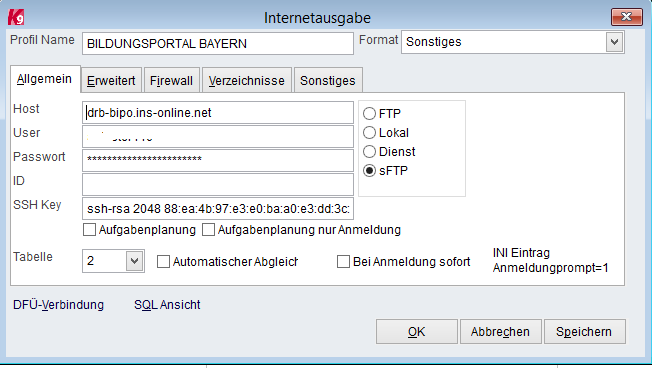Open the DFÜ-Verbindung link
This screenshot has width=652, height=368.
pyautogui.click(x=59, y=305)
